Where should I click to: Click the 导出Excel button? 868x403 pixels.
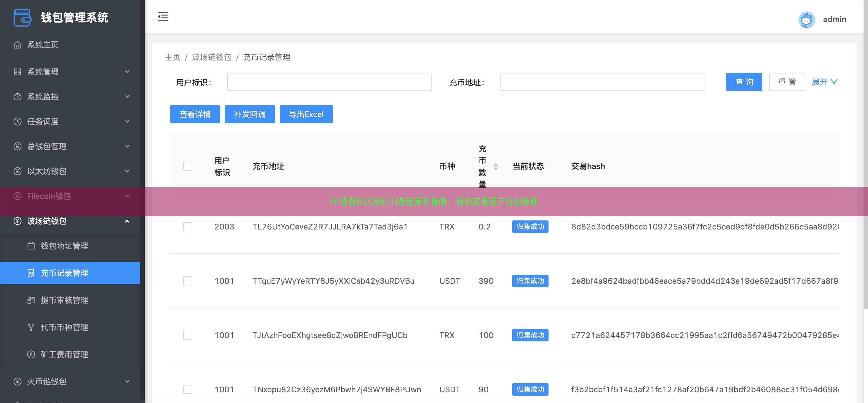coord(306,114)
